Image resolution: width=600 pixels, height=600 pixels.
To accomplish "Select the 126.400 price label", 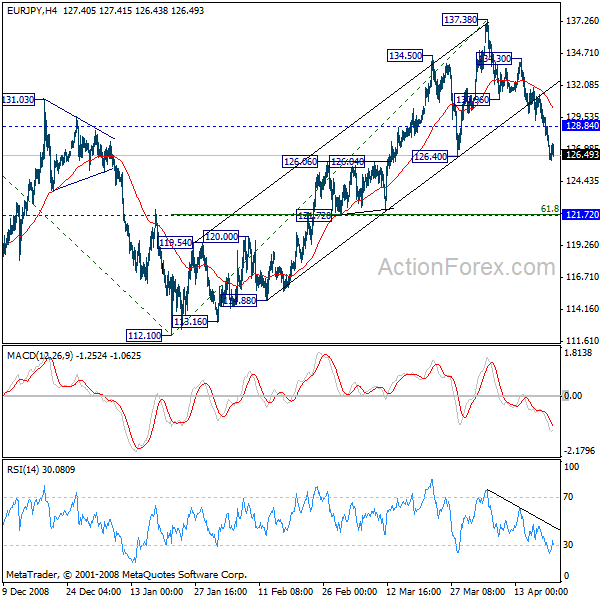I will tap(430, 156).
